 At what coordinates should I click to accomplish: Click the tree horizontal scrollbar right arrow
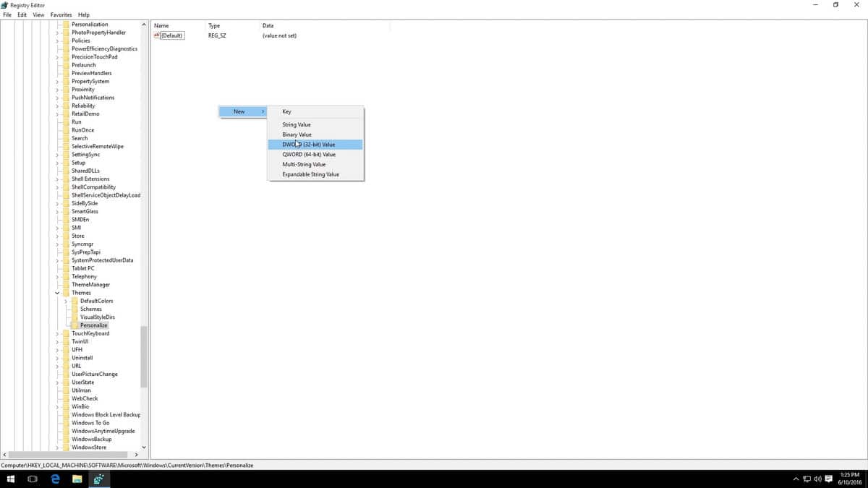point(137,455)
